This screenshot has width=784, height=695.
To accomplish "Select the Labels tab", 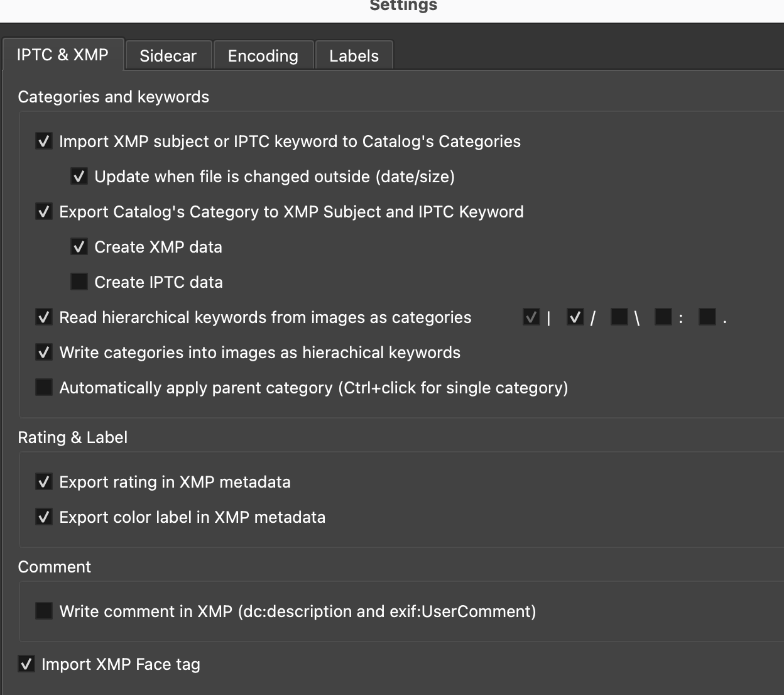I will [354, 56].
